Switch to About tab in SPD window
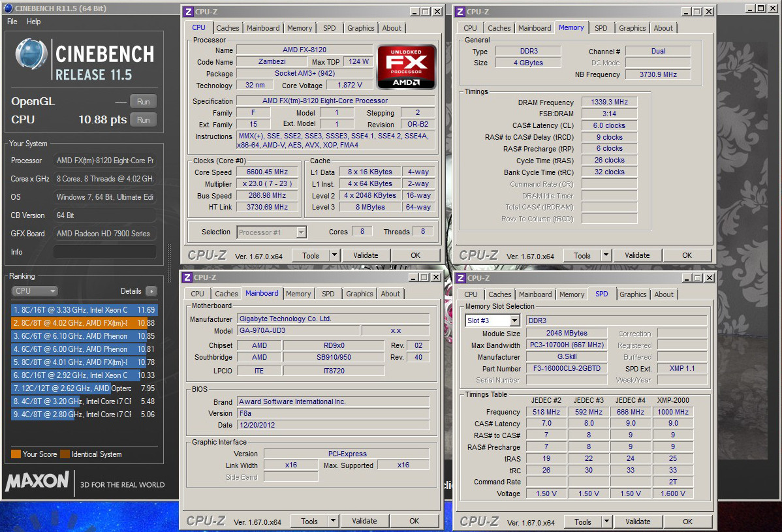The width and height of the screenshot is (782, 532). coord(664,294)
